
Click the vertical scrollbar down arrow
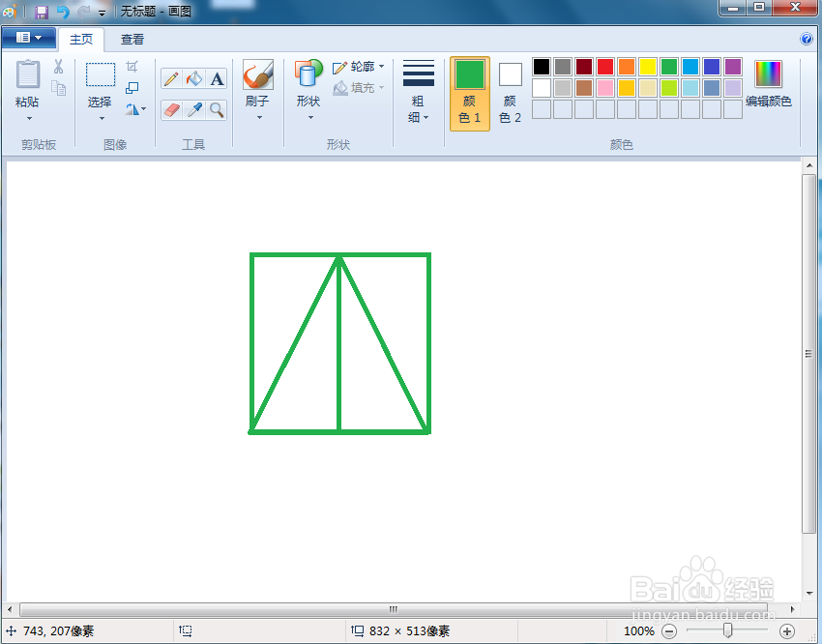pyautogui.click(x=809, y=594)
